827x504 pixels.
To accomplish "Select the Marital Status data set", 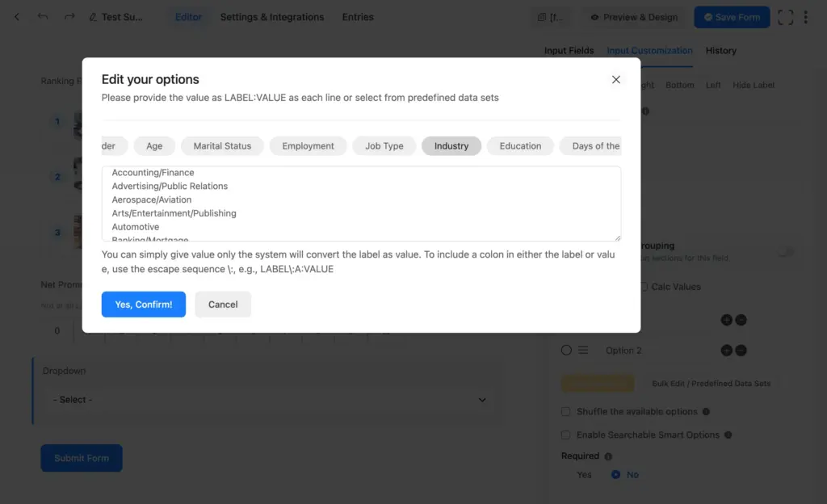I will pyautogui.click(x=222, y=146).
